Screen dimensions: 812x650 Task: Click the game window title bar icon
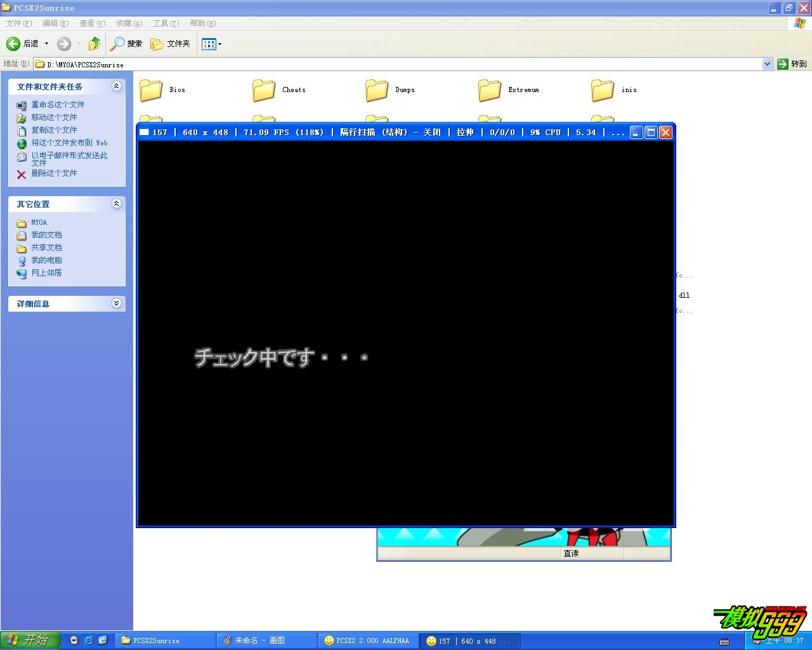(144, 132)
